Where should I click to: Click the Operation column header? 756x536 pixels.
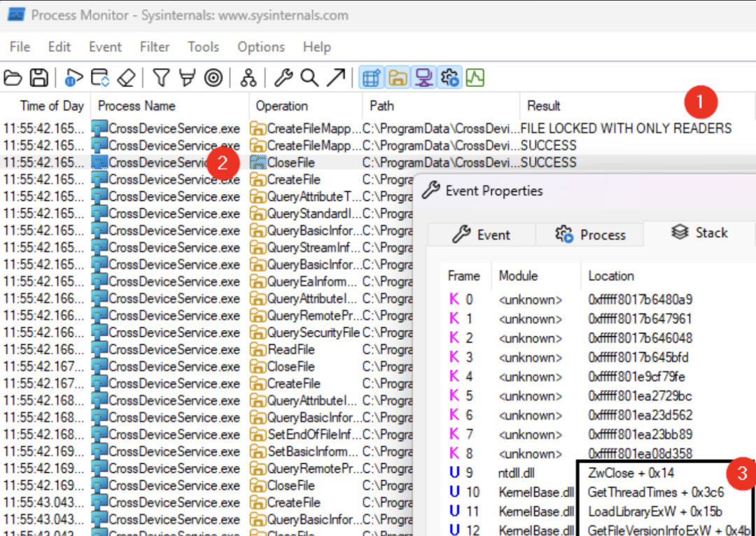tap(306, 106)
